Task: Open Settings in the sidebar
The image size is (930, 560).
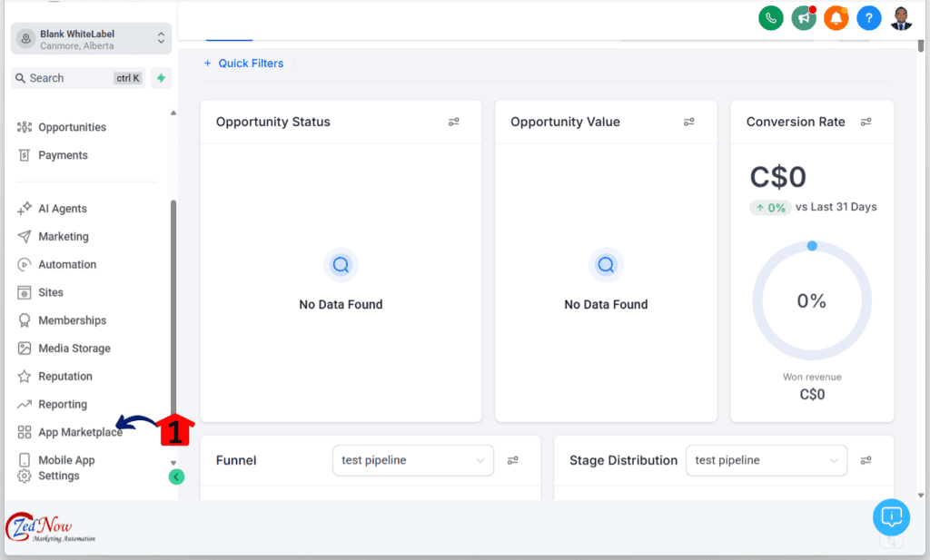Action: click(x=58, y=476)
